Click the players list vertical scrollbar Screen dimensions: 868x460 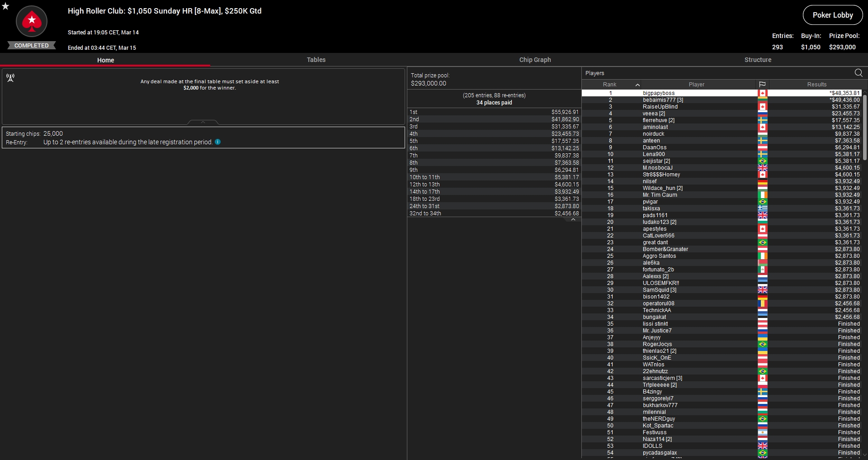(x=865, y=127)
